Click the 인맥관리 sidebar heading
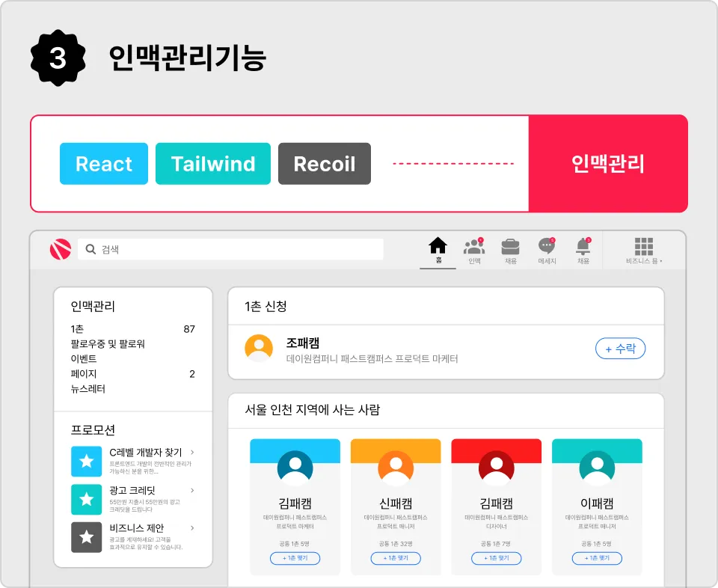This screenshot has width=718, height=588. [93, 306]
